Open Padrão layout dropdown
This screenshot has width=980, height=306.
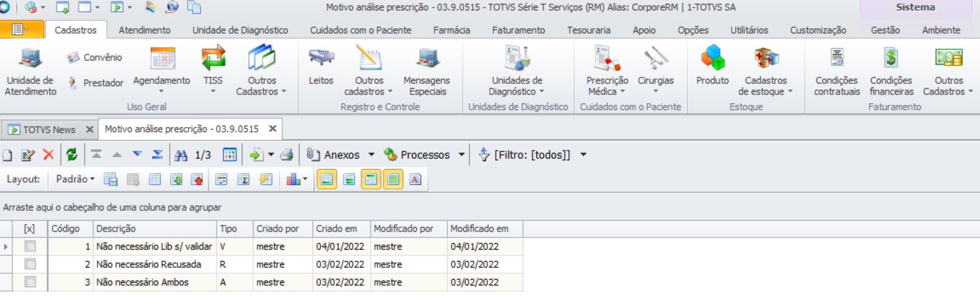tap(75, 179)
